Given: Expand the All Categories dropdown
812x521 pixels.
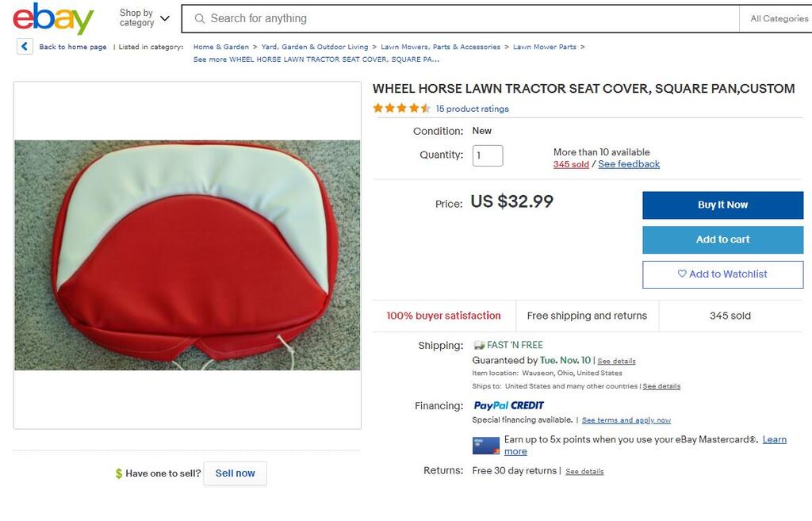Looking at the screenshot, I should coord(779,18).
